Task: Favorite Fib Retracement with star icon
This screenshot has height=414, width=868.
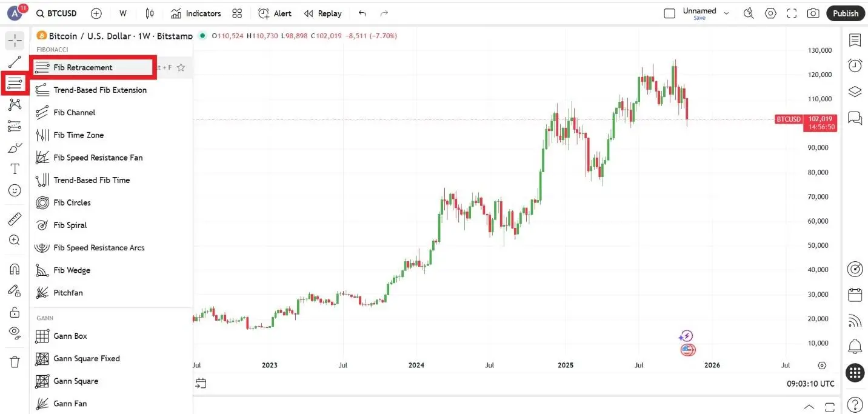Action: 181,68
